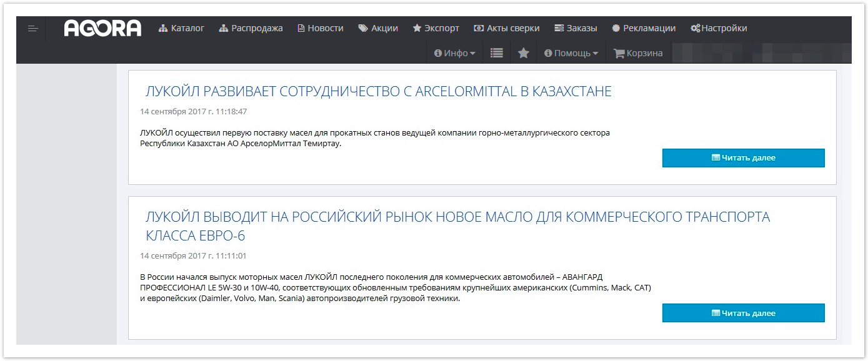
Task: Click the Акции tag icon
Action: [362, 28]
